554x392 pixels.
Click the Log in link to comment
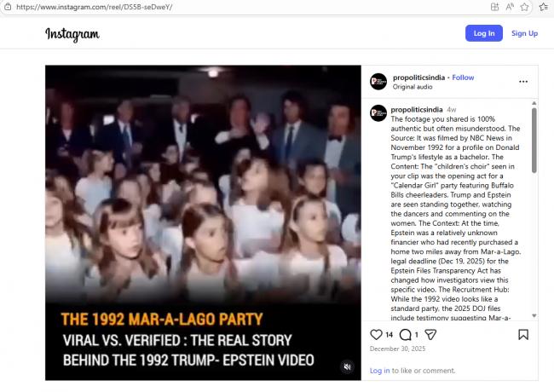[x=379, y=371]
